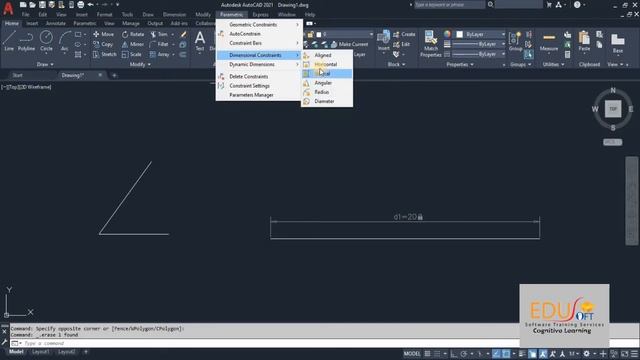Viewport: 640px width, 360px height.
Task: Click the Create block button
Action: click(404, 34)
